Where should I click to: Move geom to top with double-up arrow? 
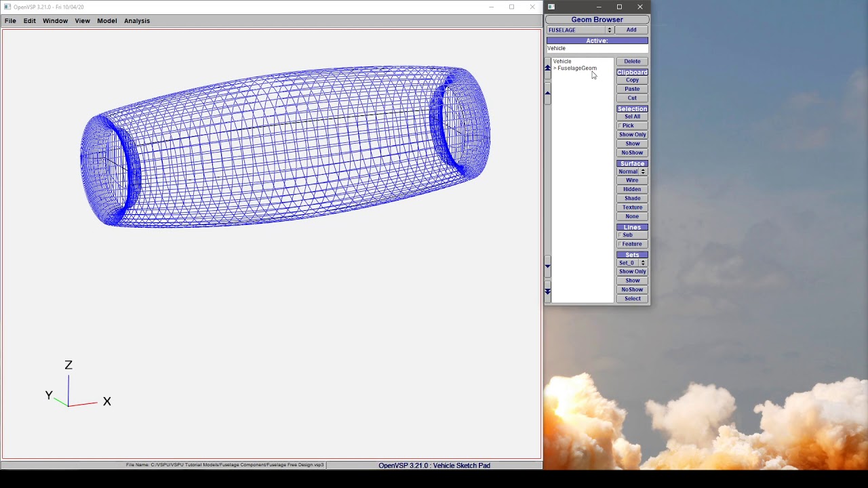[548, 68]
